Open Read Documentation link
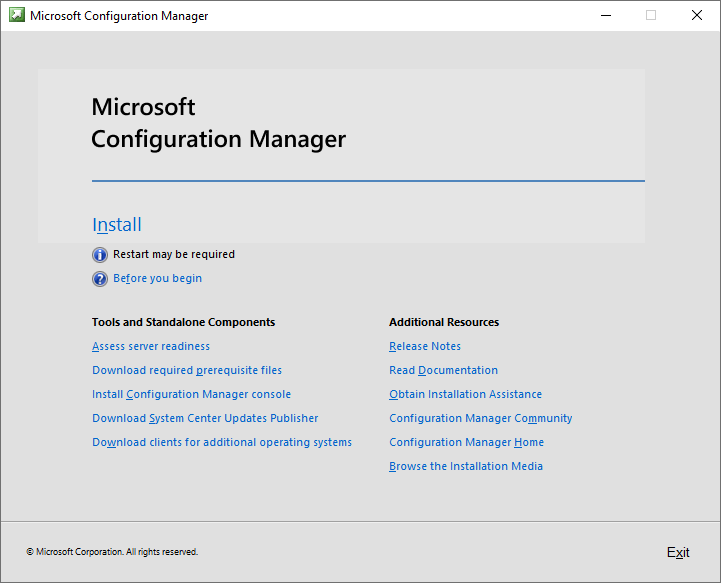721x583 pixels. pyautogui.click(x=443, y=370)
